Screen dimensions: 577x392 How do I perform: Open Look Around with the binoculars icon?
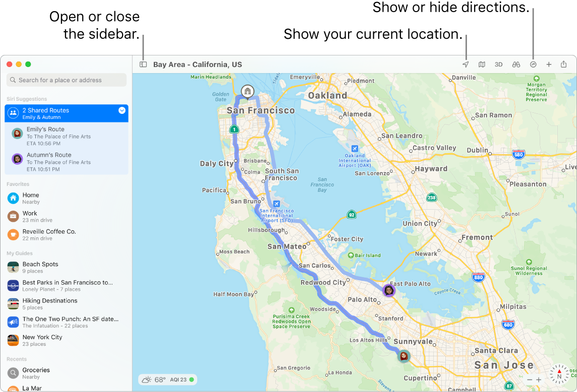coord(516,64)
